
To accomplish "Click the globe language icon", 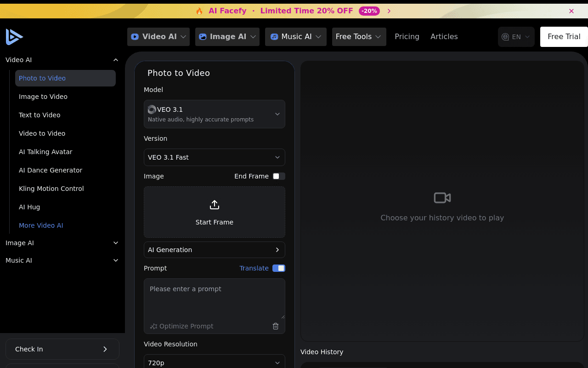I will tap(505, 37).
